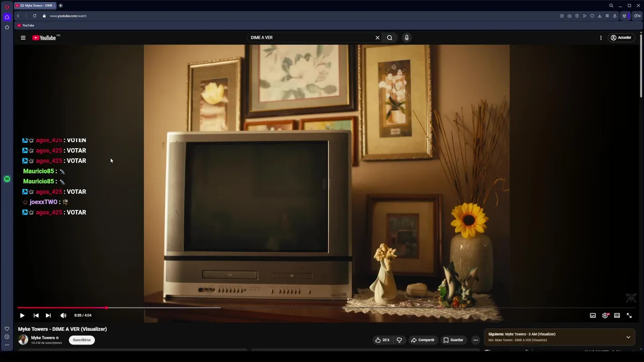Open the sidebar three-dots more options
The width and height of the screenshot is (644, 362).
[7, 345]
